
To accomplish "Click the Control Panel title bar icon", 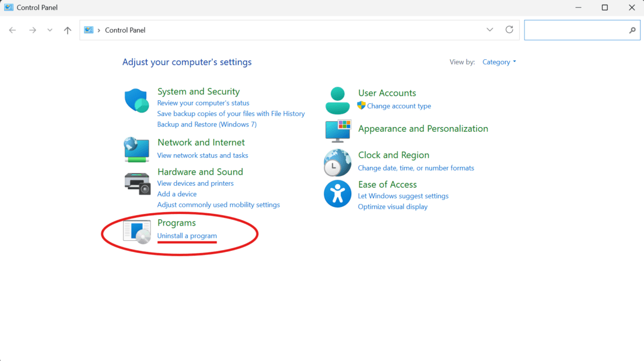I will click(x=9, y=8).
